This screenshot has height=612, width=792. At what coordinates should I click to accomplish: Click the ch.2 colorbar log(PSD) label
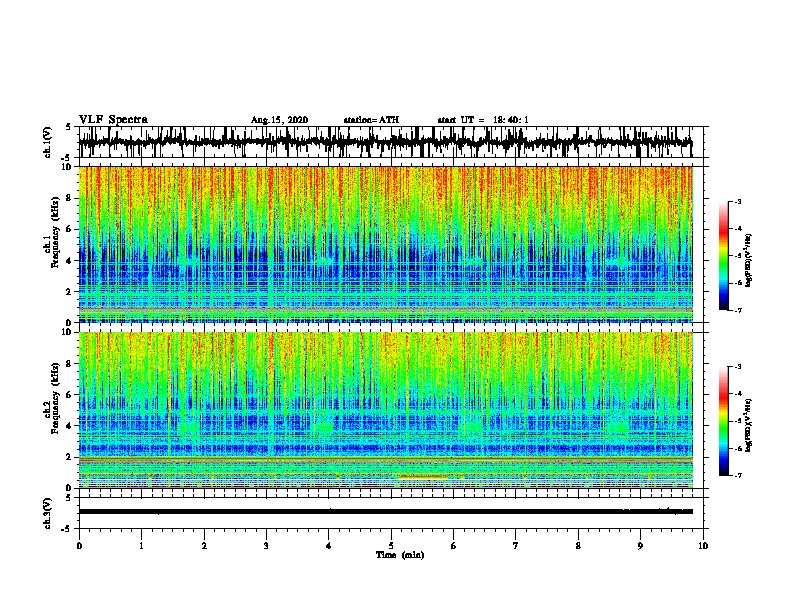click(749, 425)
